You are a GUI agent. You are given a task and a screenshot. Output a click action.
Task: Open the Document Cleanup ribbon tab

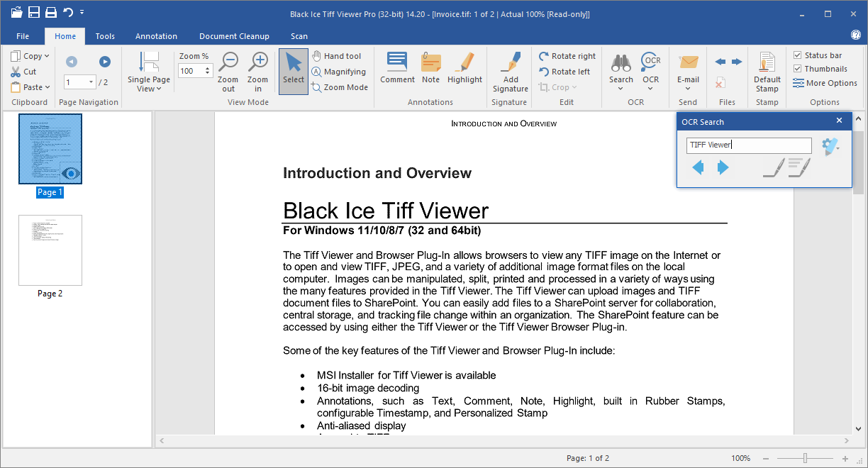coord(234,36)
